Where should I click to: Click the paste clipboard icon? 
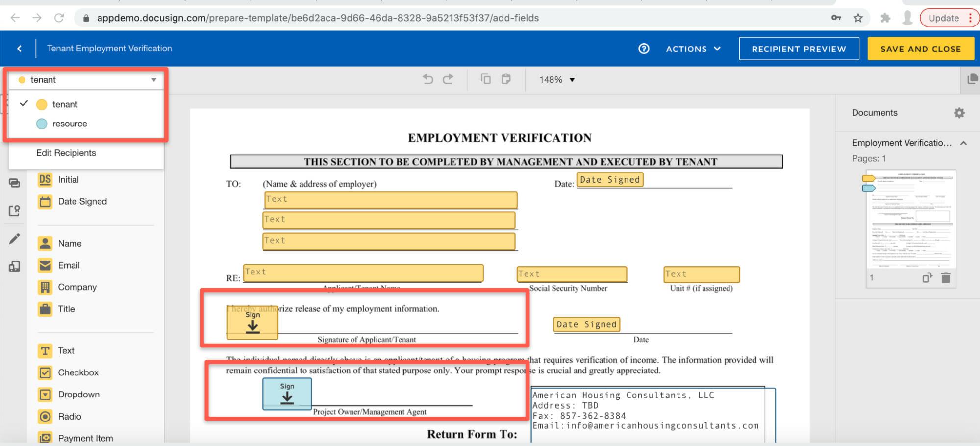506,79
